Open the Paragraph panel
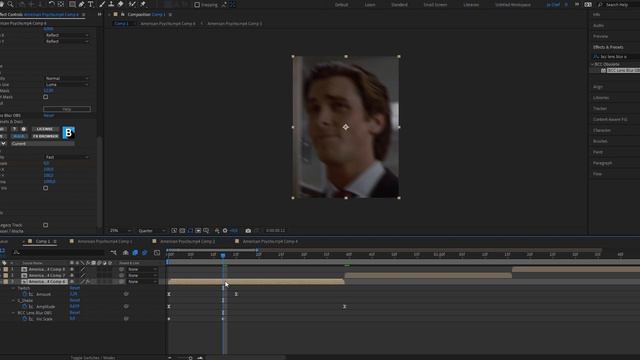The width and height of the screenshot is (640, 360). point(602,163)
